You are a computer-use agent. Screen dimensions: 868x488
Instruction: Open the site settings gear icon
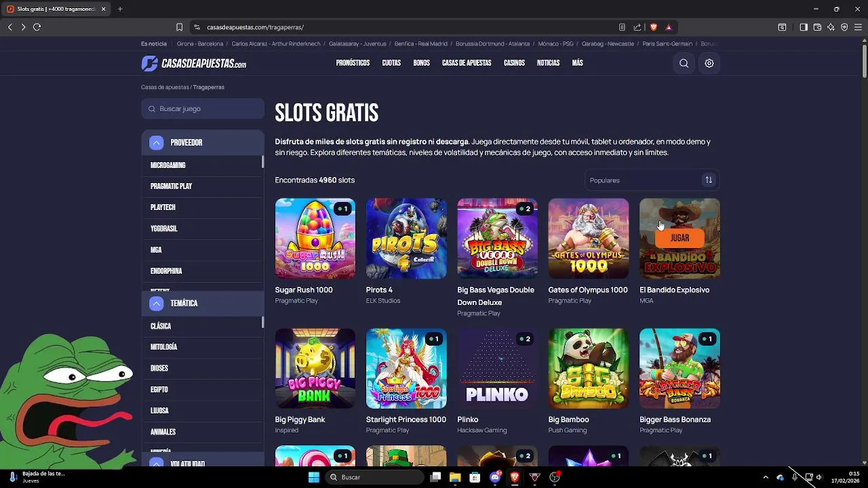click(x=709, y=63)
